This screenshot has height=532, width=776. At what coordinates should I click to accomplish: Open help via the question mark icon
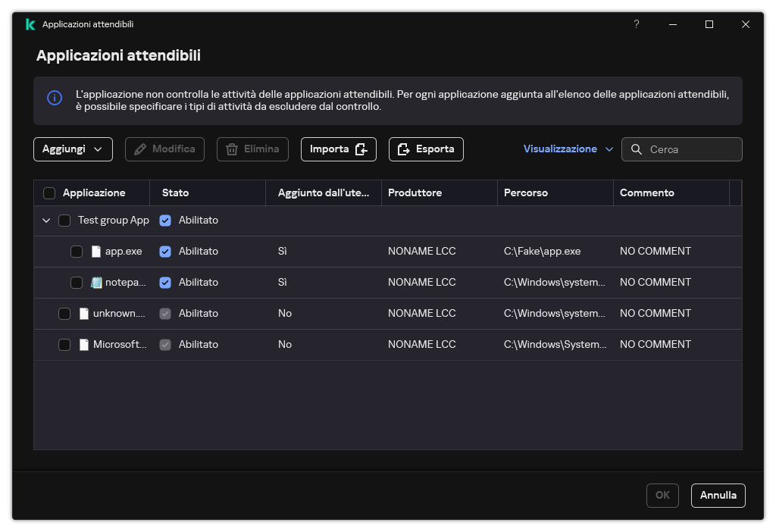coord(636,23)
